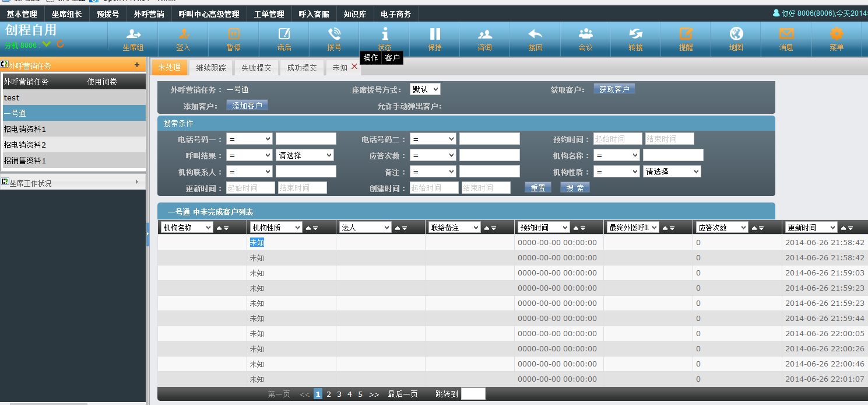Open the 消息 (messages) envelope icon

[x=786, y=34]
